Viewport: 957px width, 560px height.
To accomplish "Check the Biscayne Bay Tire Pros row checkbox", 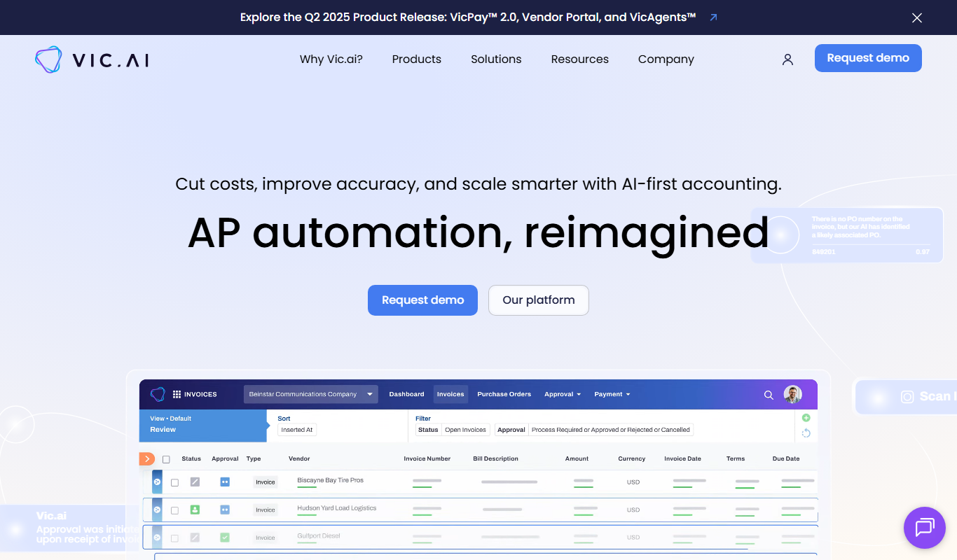I will 174,482.
